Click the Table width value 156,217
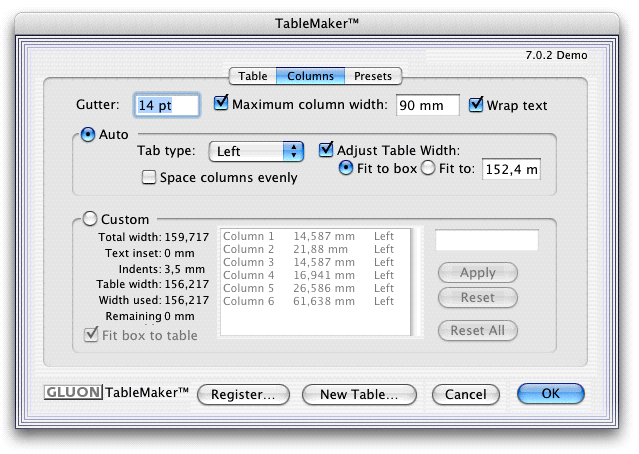The image size is (639, 454). point(187,284)
